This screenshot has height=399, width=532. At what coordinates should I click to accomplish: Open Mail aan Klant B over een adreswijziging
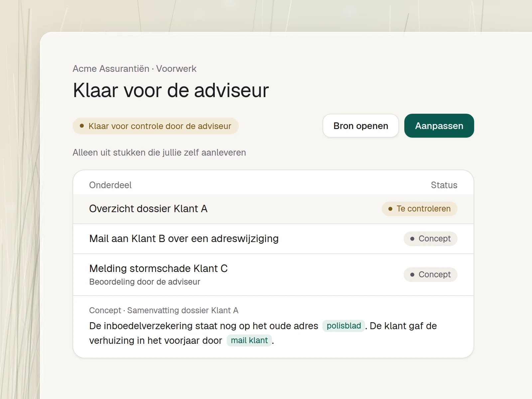tap(273, 239)
